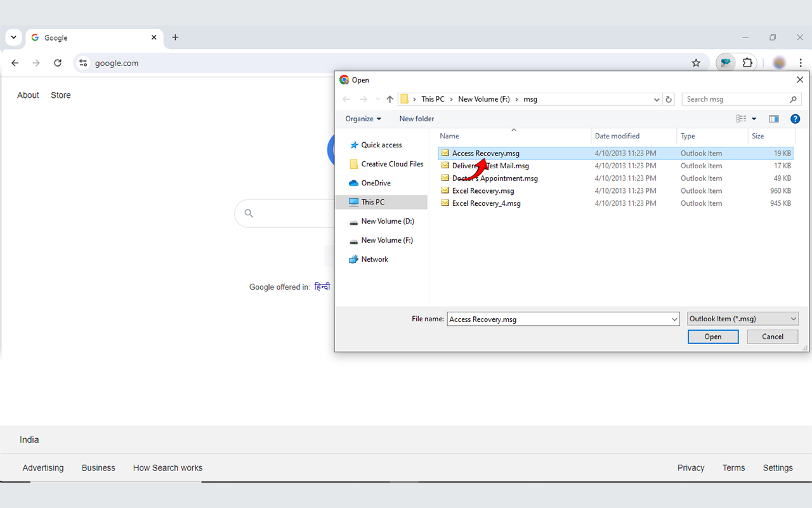Sort files by the Name column header

(449, 136)
